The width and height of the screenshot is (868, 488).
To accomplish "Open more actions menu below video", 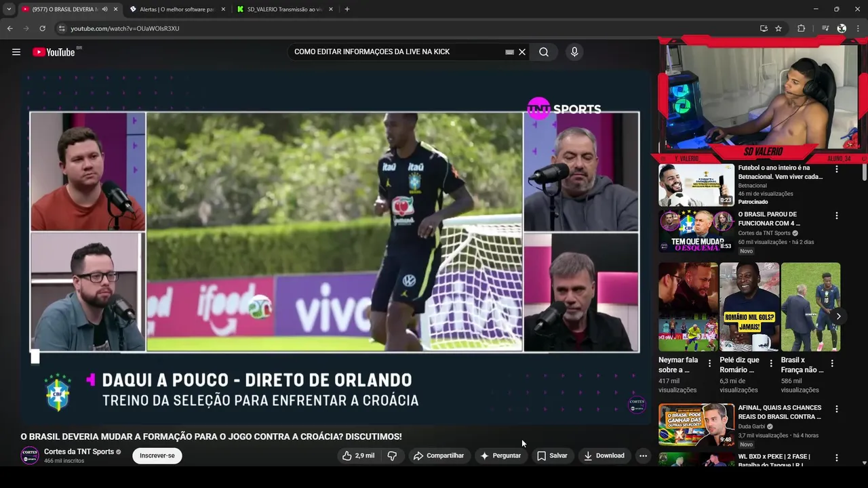I will [x=643, y=455].
